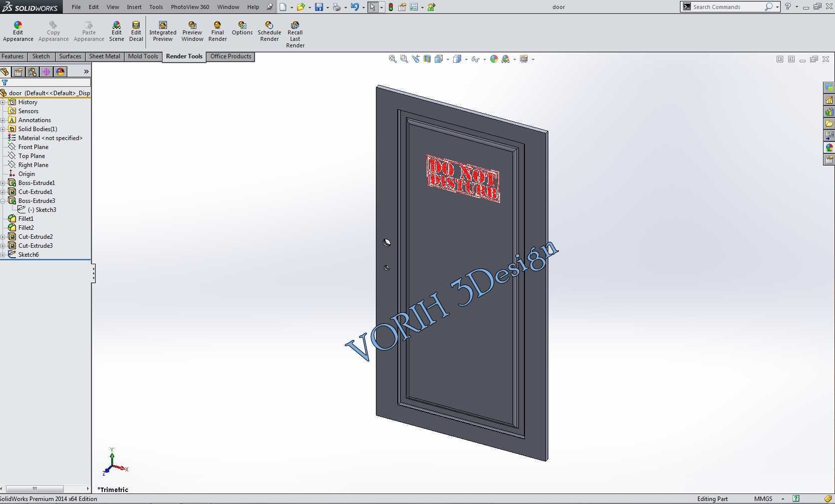Screen dimensions: 835x504
Task: Click the New document icon
Action: 283,7
